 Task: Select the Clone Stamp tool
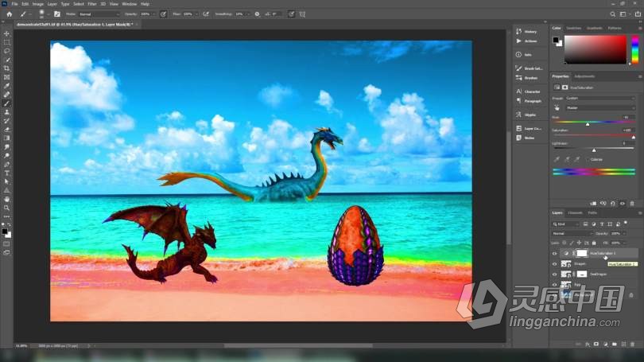6,111
